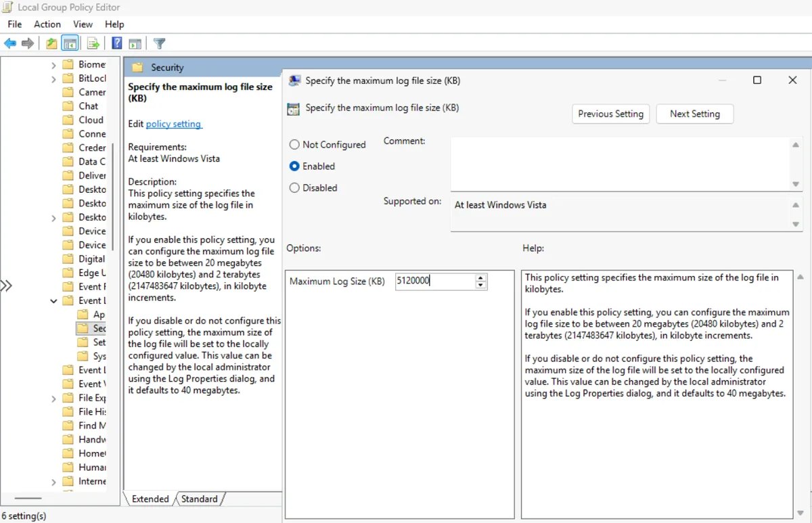Select the Creder folder in tree

click(x=84, y=147)
